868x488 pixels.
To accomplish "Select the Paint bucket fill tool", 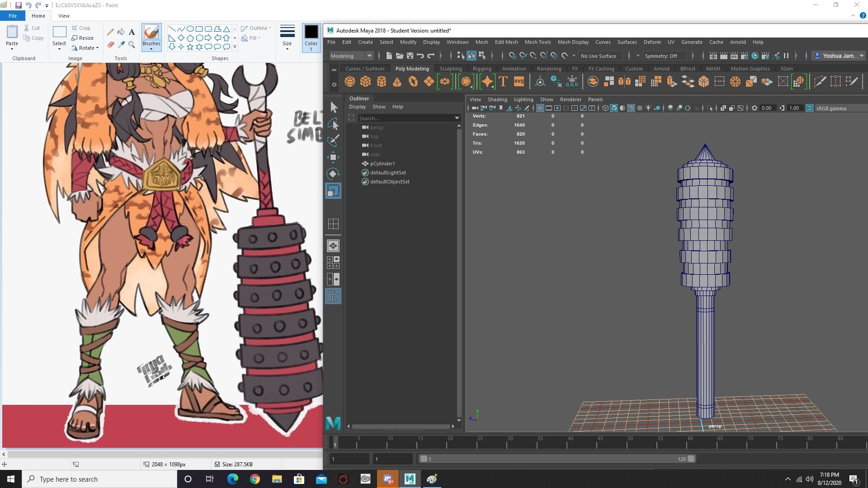I will tap(121, 32).
